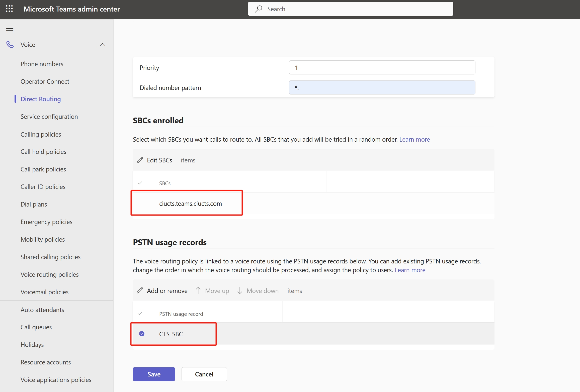Click the Microsoft Teams admin center title
Image resolution: width=580 pixels, height=392 pixels.
point(72,9)
